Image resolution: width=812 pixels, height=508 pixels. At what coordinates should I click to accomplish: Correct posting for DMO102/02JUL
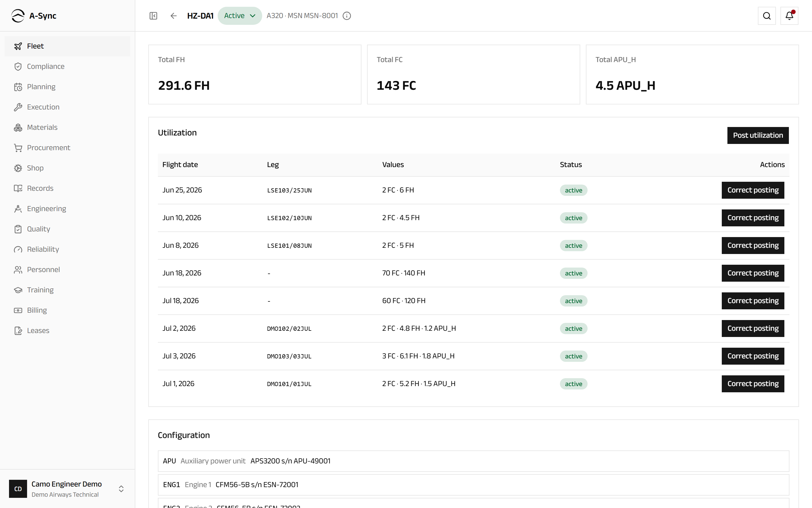(753, 329)
